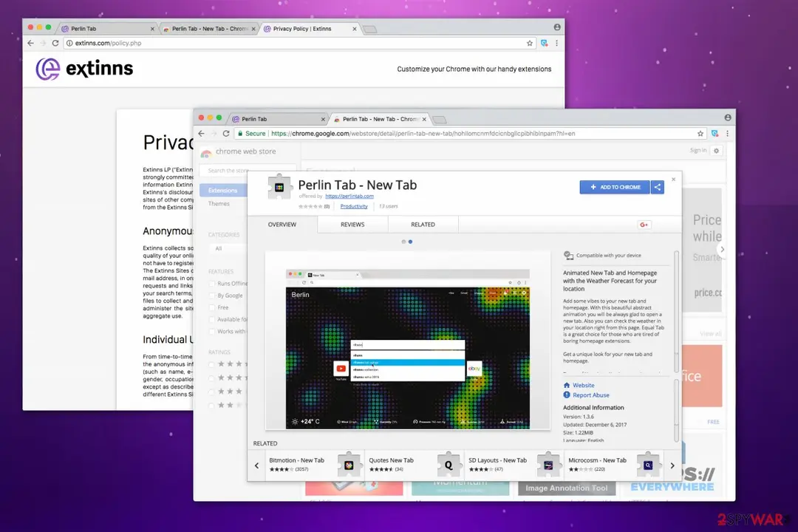Click user profile icon in extinns window
Screen dimensions: 798x532
(x=557, y=27)
